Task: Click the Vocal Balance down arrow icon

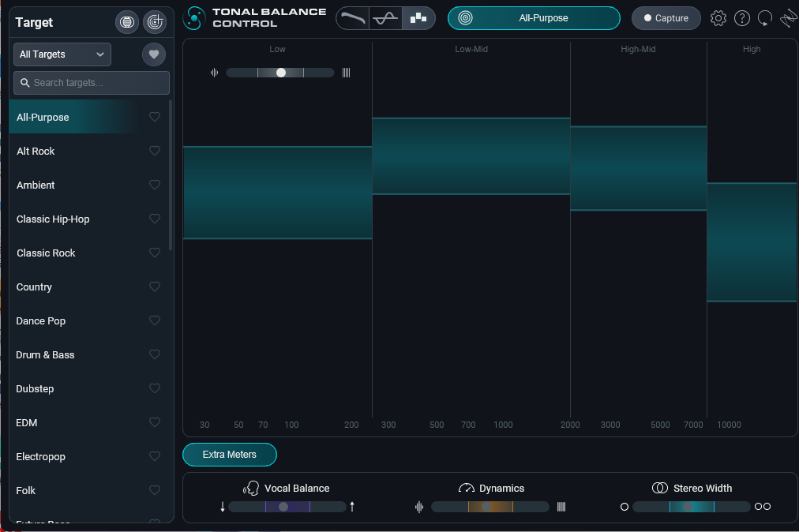Action: coord(223,507)
